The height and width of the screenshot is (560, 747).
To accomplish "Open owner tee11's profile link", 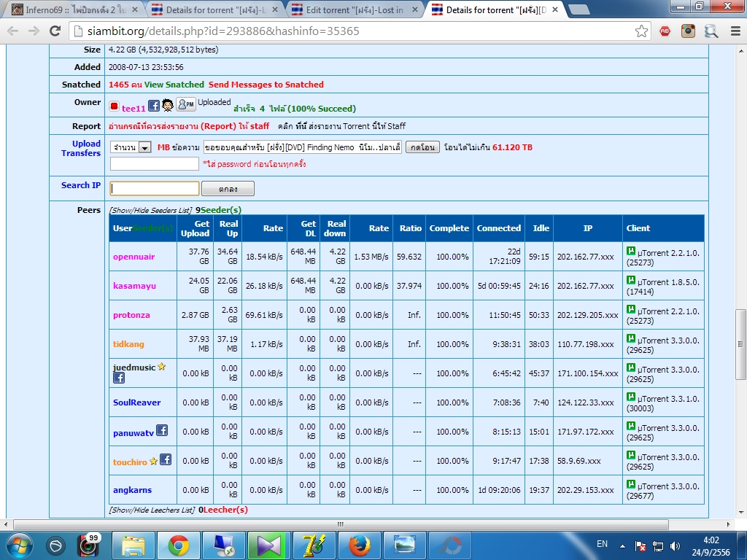I will pyautogui.click(x=133, y=109).
